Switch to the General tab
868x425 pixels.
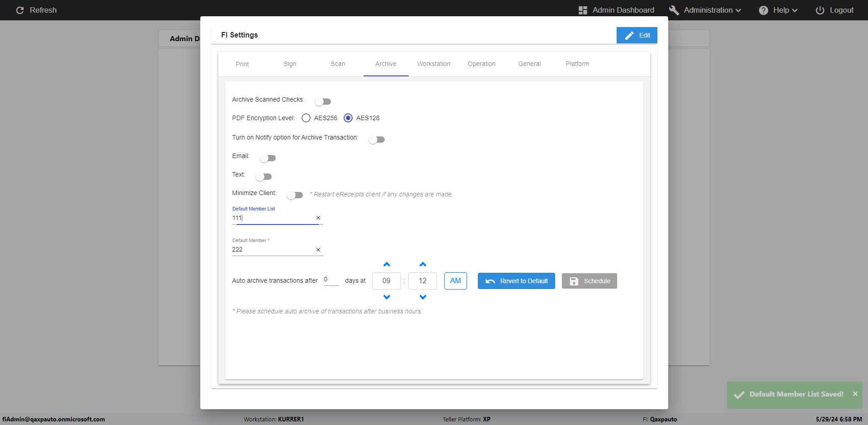tap(529, 64)
